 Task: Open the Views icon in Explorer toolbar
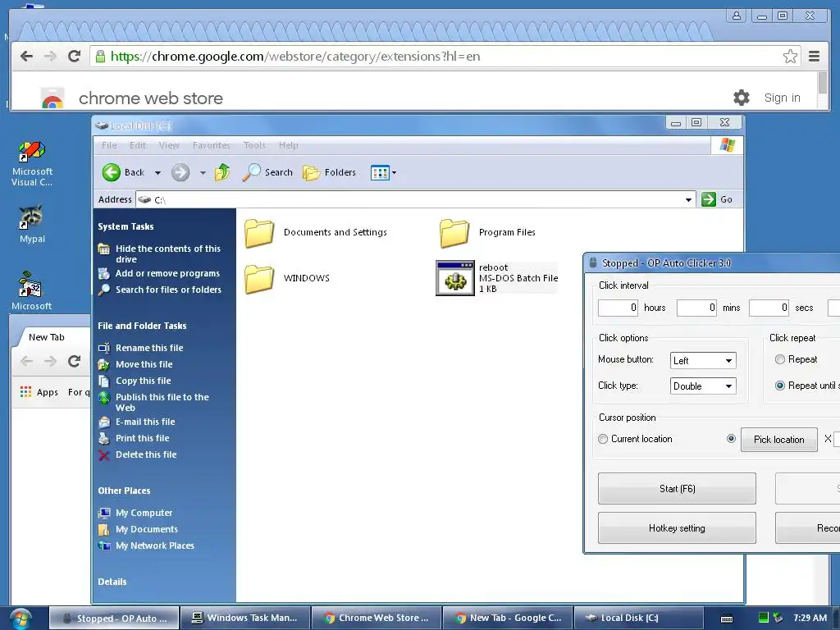point(380,172)
